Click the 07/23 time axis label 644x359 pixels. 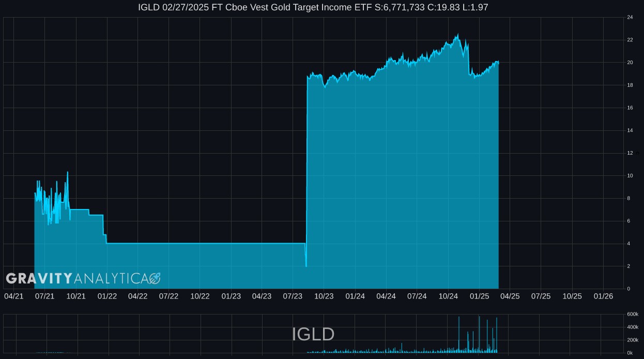(x=293, y=296)
